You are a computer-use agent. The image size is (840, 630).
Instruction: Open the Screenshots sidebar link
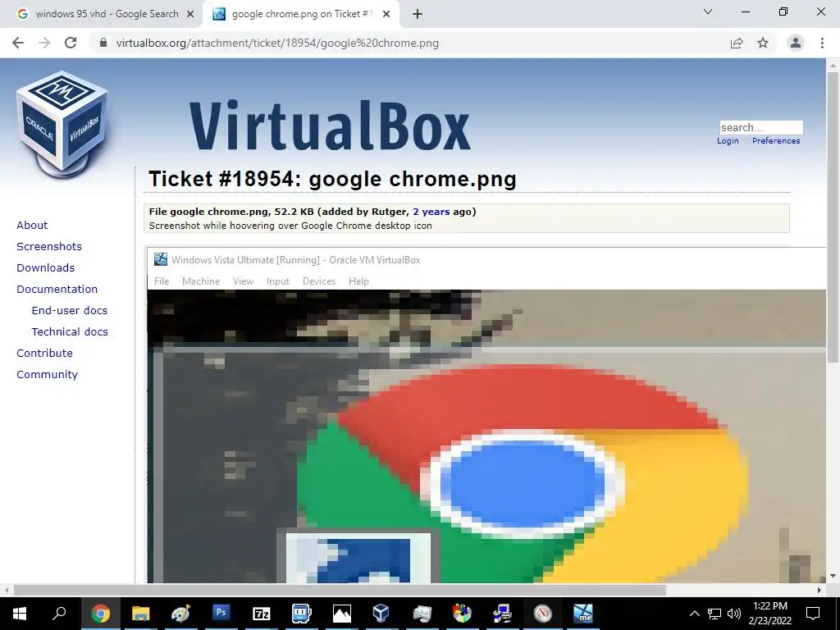pyautogui.click(x=49, y=246)
